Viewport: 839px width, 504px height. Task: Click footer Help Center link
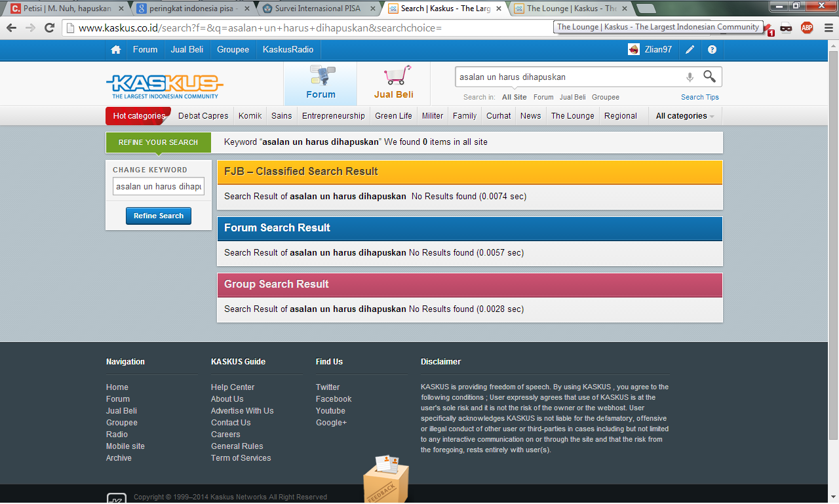tap(233, 387)
